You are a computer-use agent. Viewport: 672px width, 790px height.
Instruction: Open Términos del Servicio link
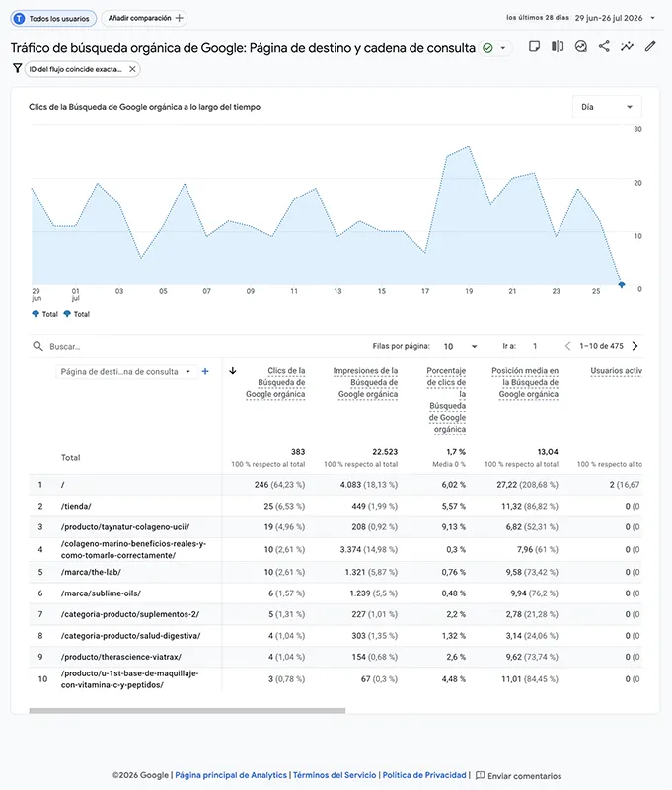(335, 775)
